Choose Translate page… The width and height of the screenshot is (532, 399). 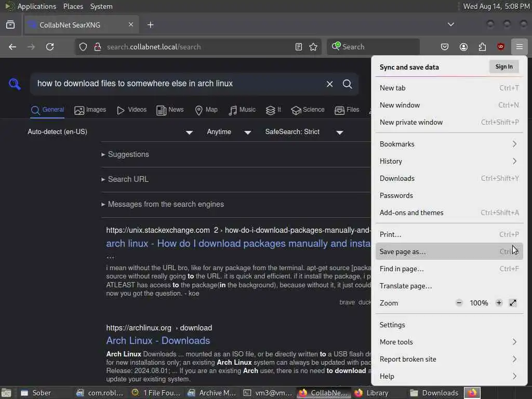tap(449, 286)
